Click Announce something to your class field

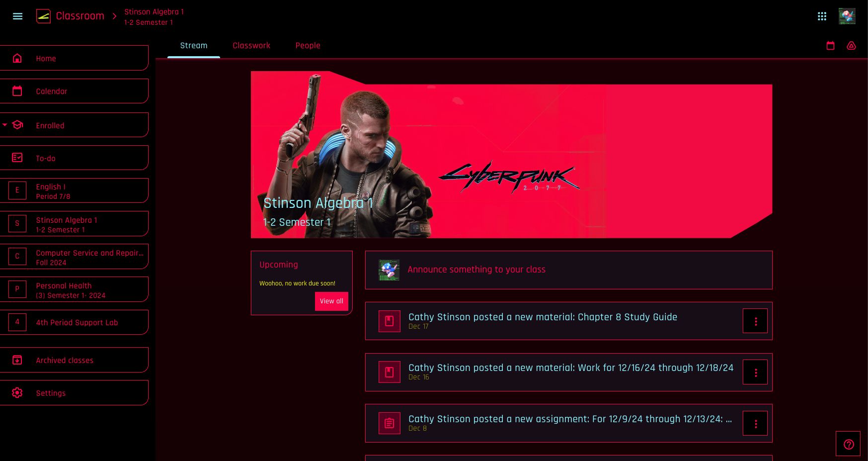click(569, 270)
